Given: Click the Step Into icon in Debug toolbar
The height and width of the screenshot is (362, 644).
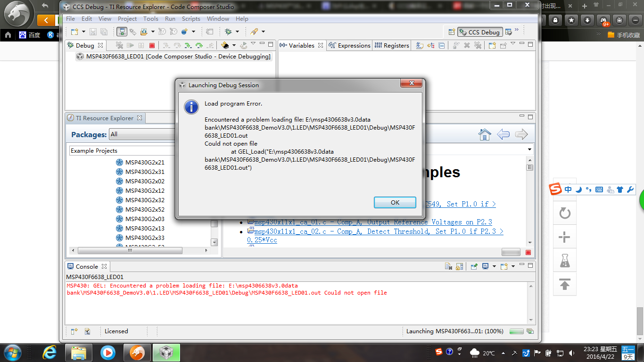Looking at the screenshot, I should pyautogui.click(x=166, y=46).
